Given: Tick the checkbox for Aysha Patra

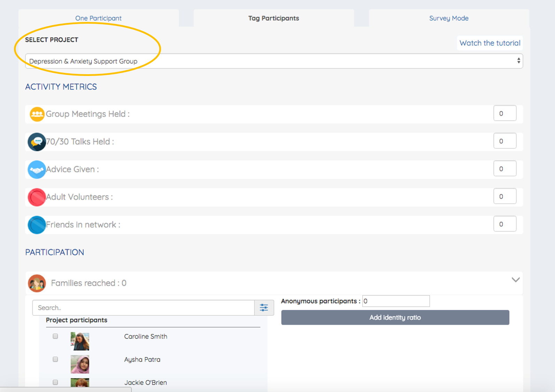Looking at the screenshot, I should coord(55,359).
